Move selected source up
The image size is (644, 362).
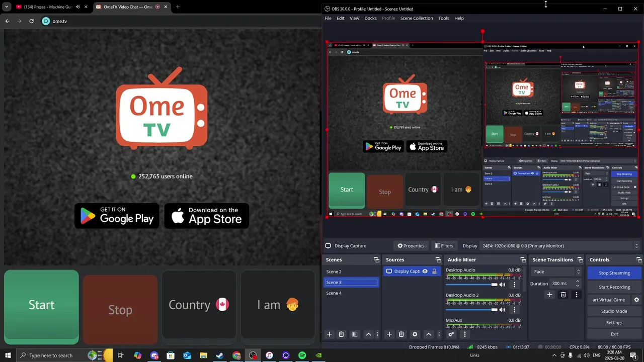click(x=429, y=334)
